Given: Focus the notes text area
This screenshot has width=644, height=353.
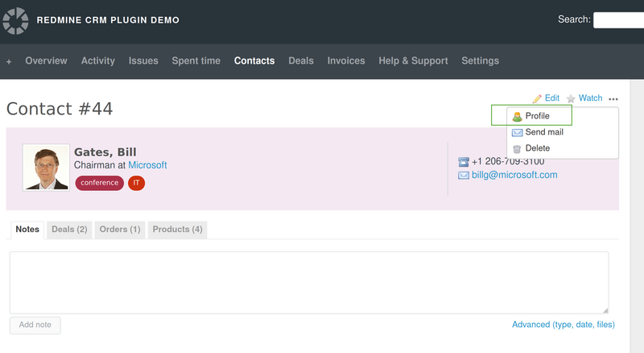Looking at the screenshot, I should tap(308, 282).
